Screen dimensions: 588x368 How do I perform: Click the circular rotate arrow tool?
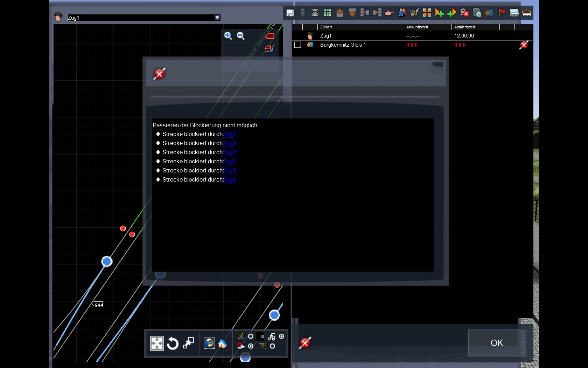[x=173, y=343]
